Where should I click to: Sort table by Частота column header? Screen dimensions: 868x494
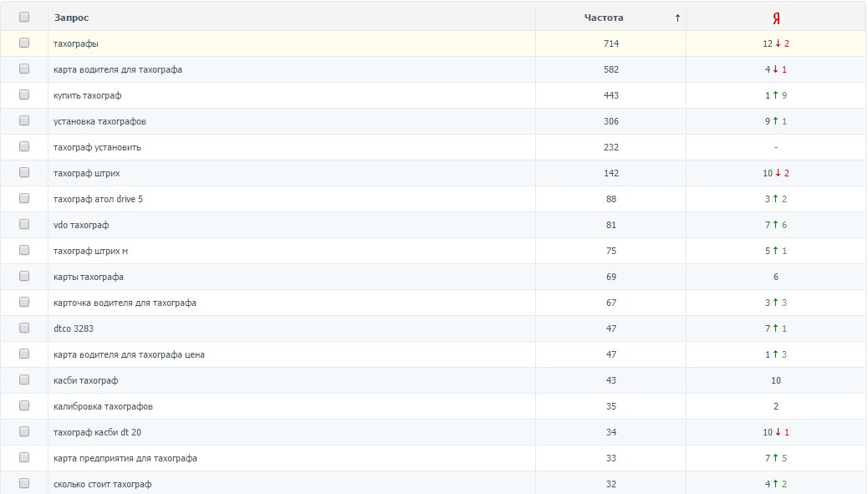tap(603, 18)
